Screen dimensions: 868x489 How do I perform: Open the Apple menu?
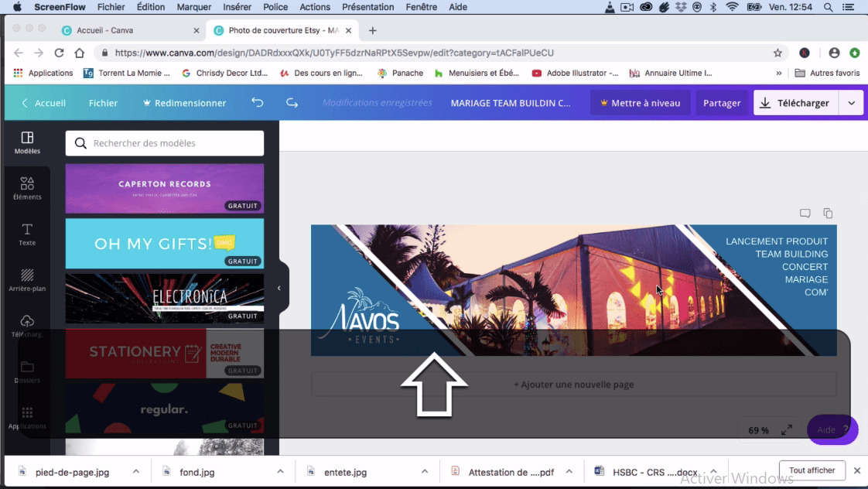click(17, 7)
